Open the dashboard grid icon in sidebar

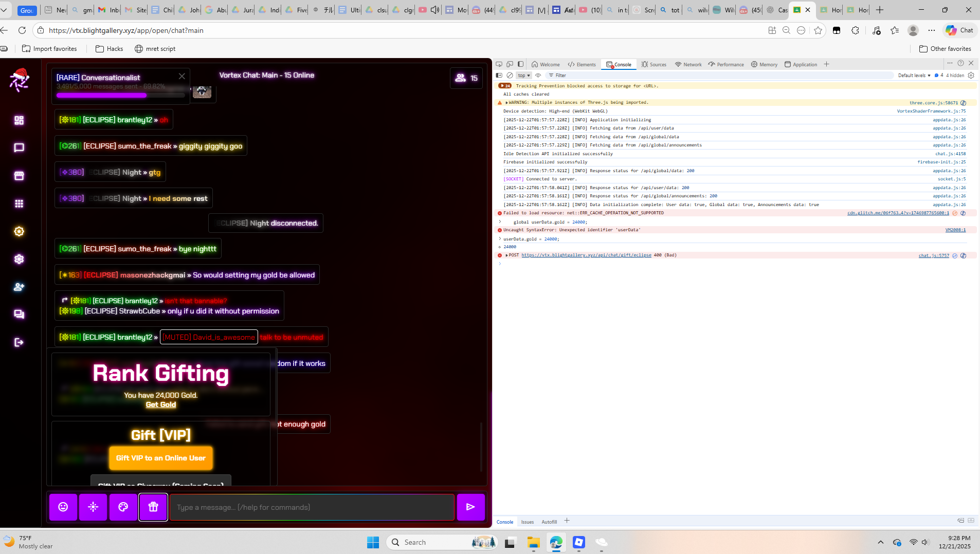pyautogui.click(x=19, y=120)
